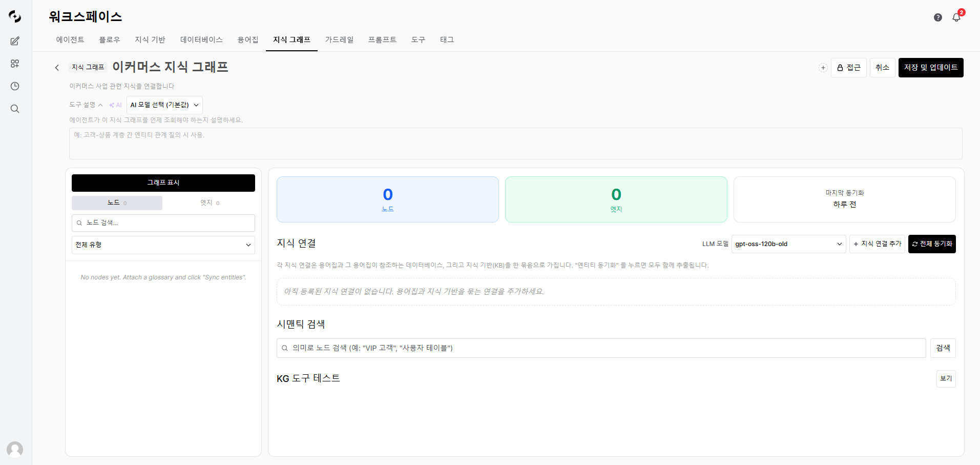Click the app logo in the sidebar
This screenshot has width=980, height=465.
point(15,16)
